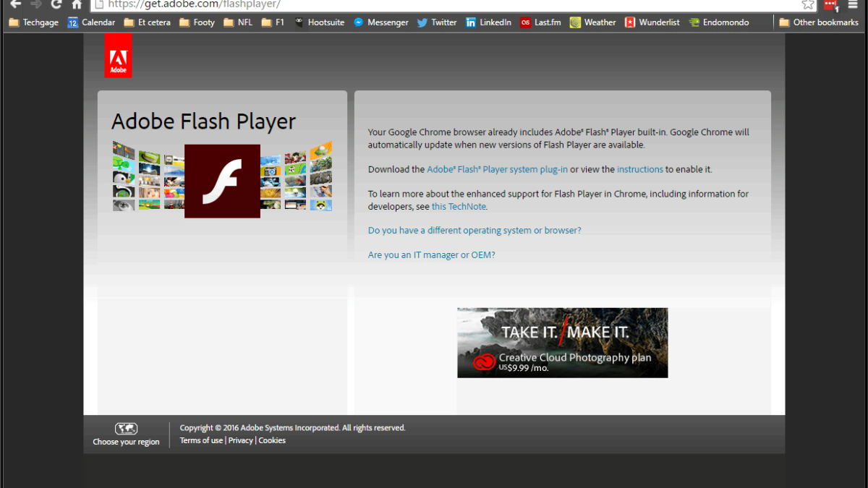Screen dimensions: 868x488
Task: Open the Privacy link in footer
Action: tap(241, 440)
